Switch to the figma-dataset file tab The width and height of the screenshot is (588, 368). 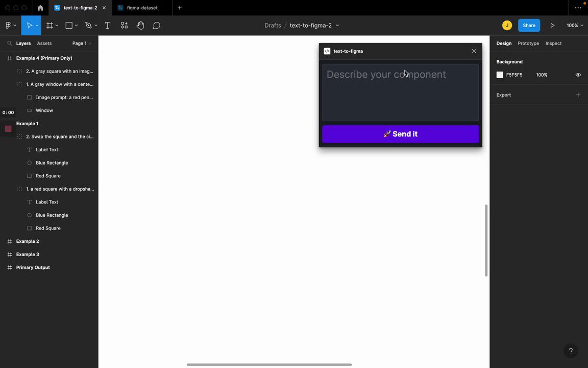click(x=142, y=8)
